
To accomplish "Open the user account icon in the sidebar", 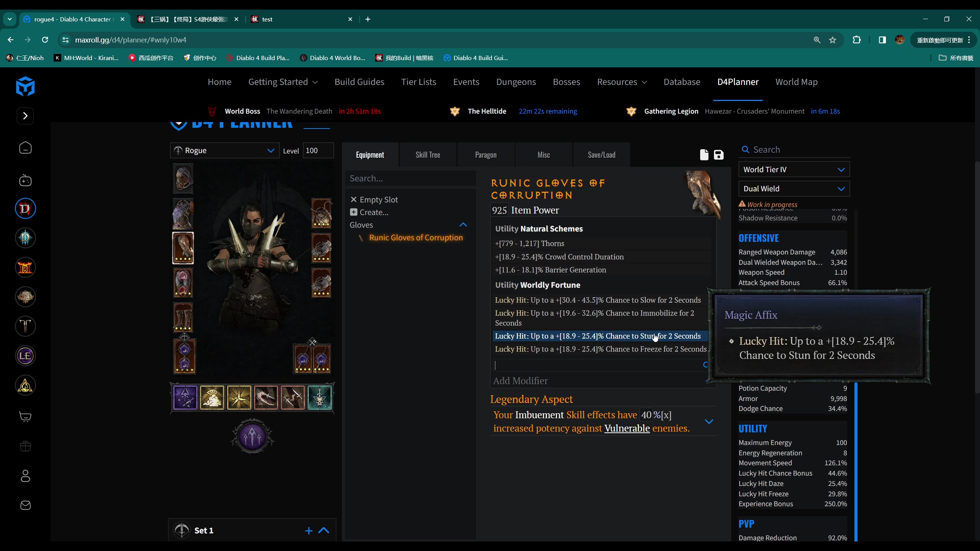I will (25, 476).
